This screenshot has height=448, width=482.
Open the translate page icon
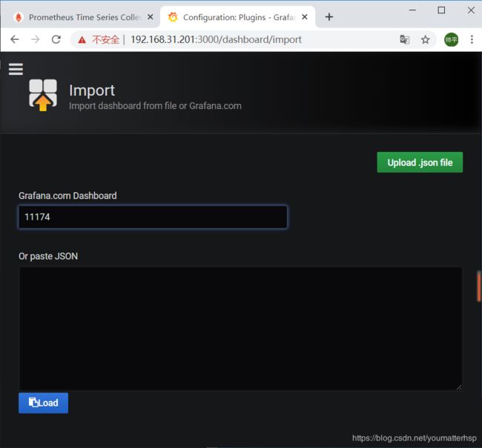tap(405, 39)
